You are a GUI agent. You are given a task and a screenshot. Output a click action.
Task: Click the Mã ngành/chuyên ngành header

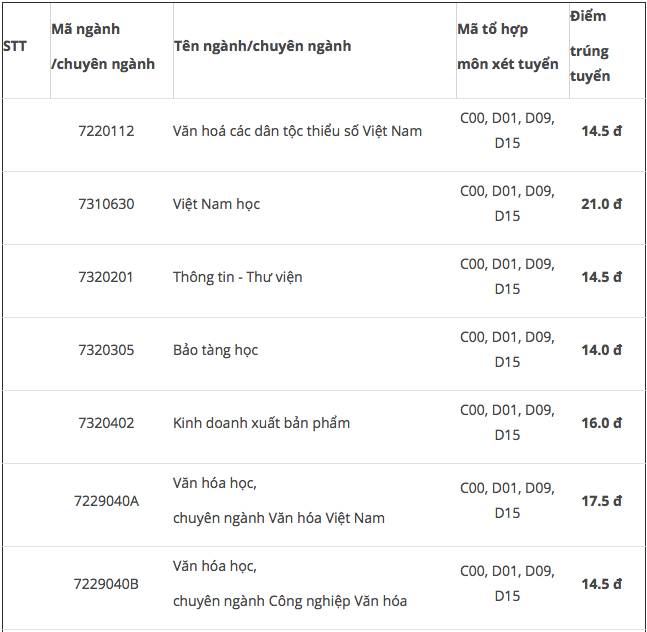[x=103, y=47]
